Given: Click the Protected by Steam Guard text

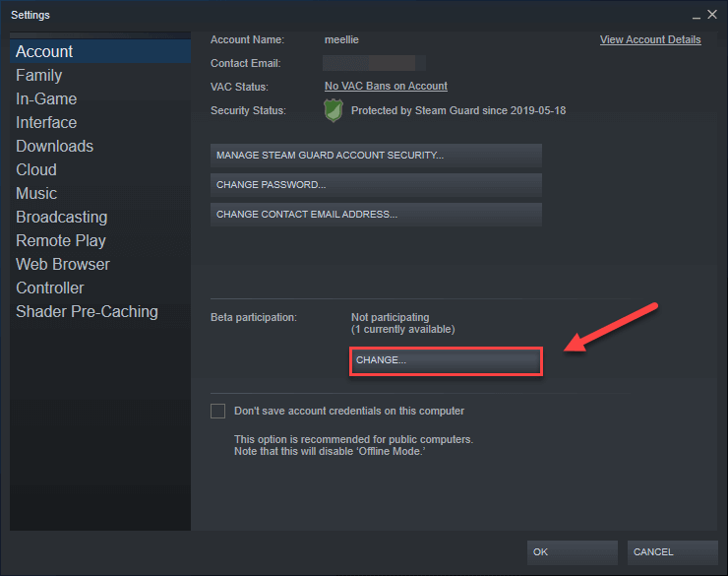Looking at the screenshot, I should click(458, 110).
